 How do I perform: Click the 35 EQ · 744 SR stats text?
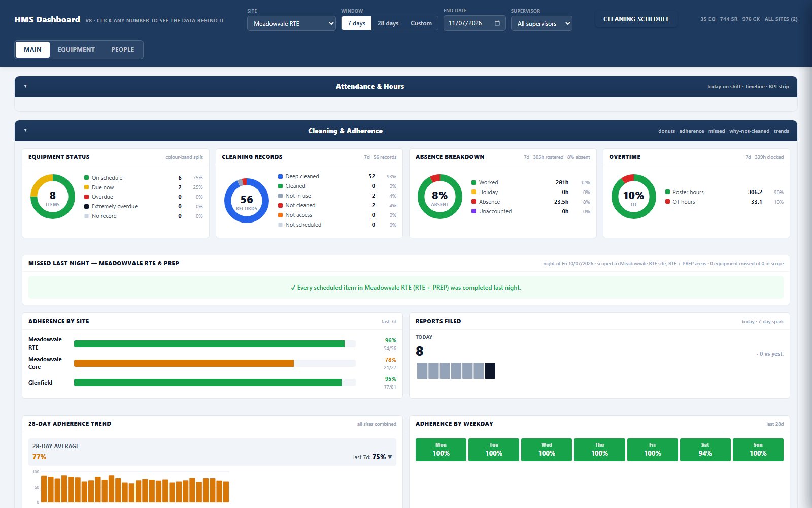click(749, 19)
